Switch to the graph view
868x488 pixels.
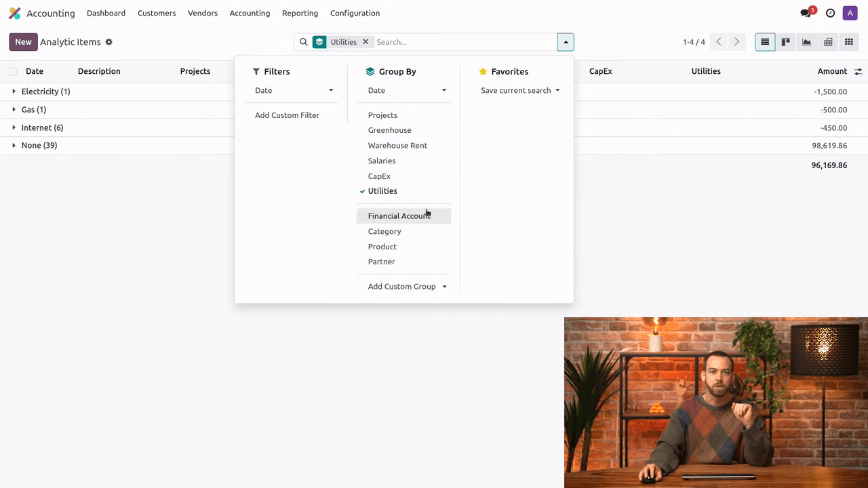807,42
